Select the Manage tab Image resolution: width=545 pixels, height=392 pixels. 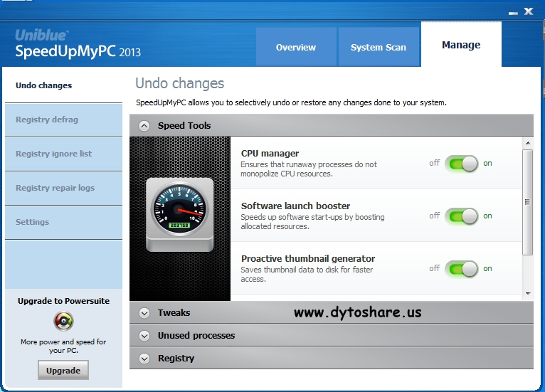coord(461,45)
